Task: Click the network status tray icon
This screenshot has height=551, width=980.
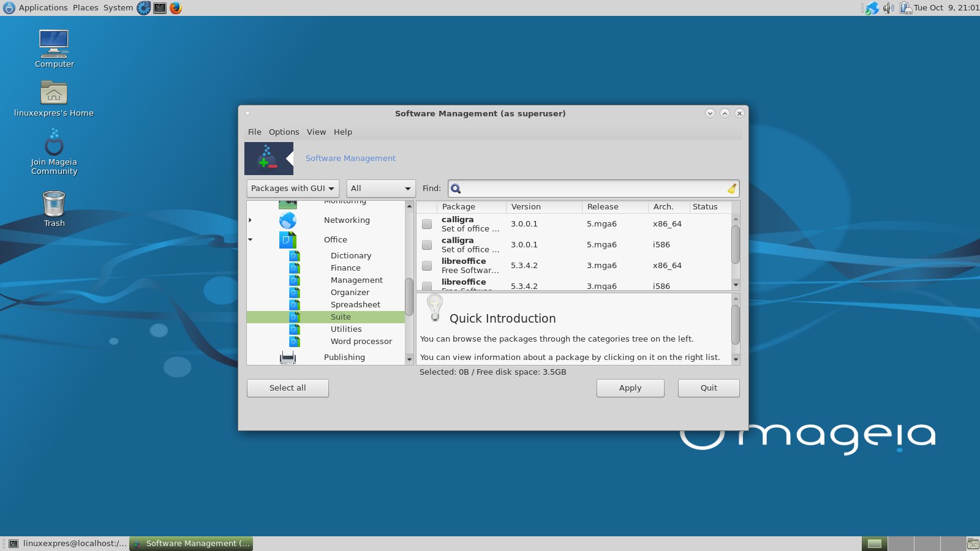Action: [872, 8]
